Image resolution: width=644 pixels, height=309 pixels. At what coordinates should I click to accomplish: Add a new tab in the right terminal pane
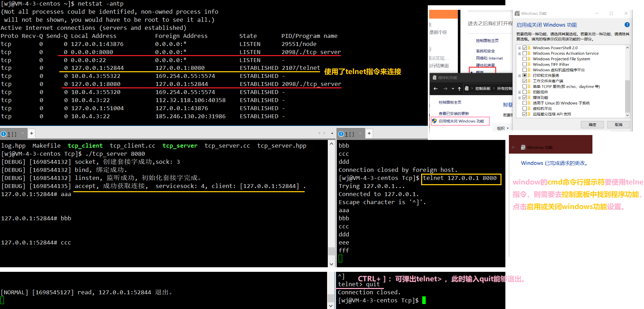[x=369, y=133]
